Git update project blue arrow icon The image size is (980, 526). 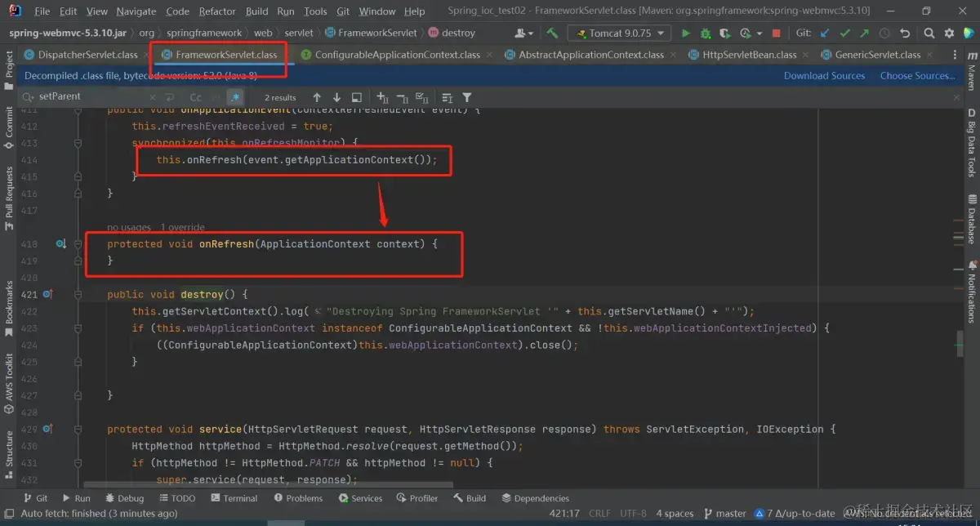point(824,33)
